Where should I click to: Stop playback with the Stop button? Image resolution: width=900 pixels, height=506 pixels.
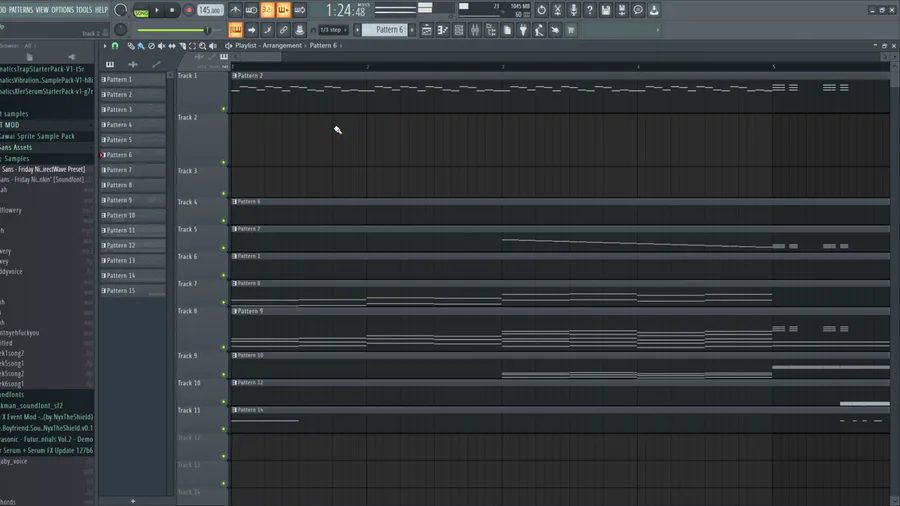[172, 10]
